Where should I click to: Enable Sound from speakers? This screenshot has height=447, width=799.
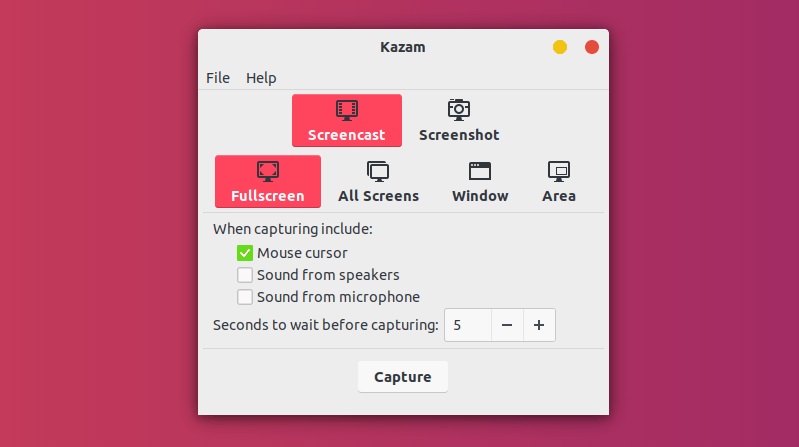click(x=245, y=275)
